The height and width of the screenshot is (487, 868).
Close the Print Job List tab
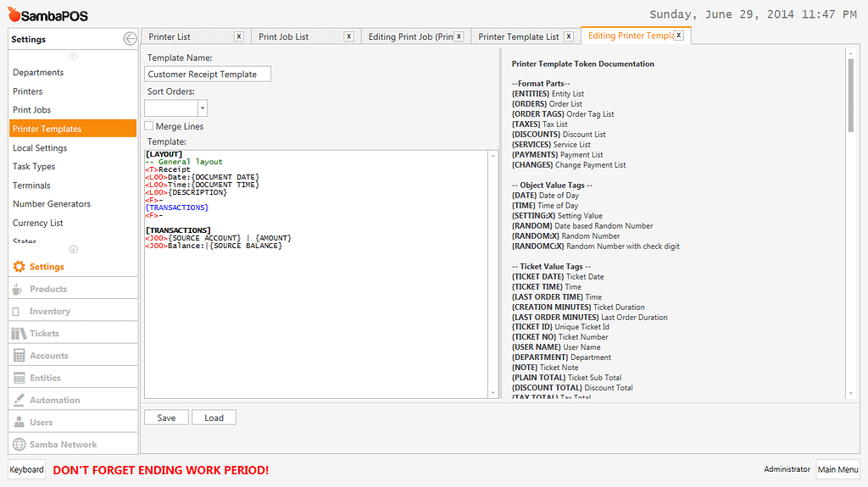(348, 36)
